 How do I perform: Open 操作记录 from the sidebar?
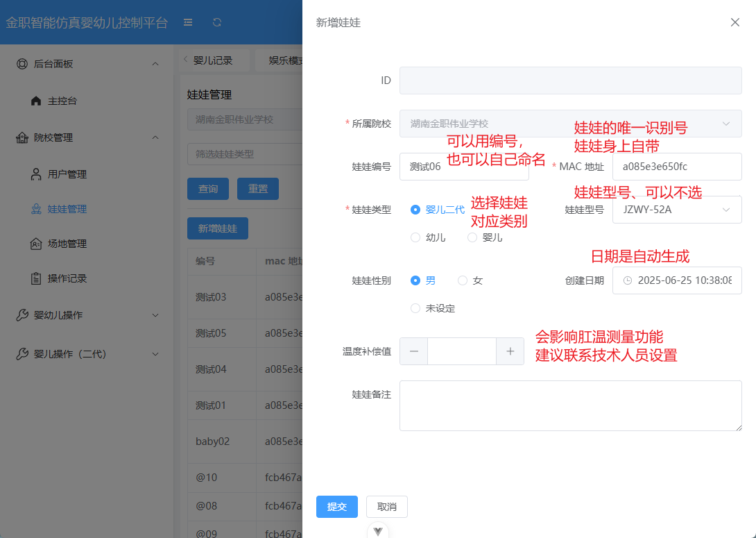pyautogui.click(x=67, y=278)
